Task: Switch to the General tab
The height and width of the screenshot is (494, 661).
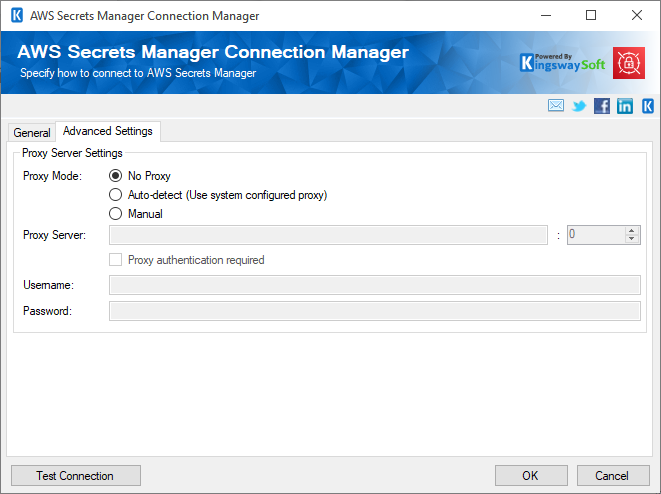Action: click(x=32, y=133)
